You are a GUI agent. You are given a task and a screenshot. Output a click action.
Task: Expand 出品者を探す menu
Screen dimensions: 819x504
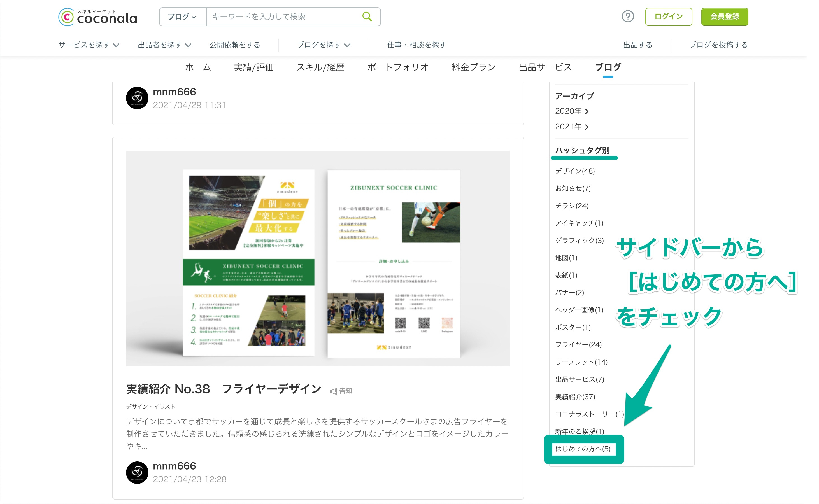(164, 45)
